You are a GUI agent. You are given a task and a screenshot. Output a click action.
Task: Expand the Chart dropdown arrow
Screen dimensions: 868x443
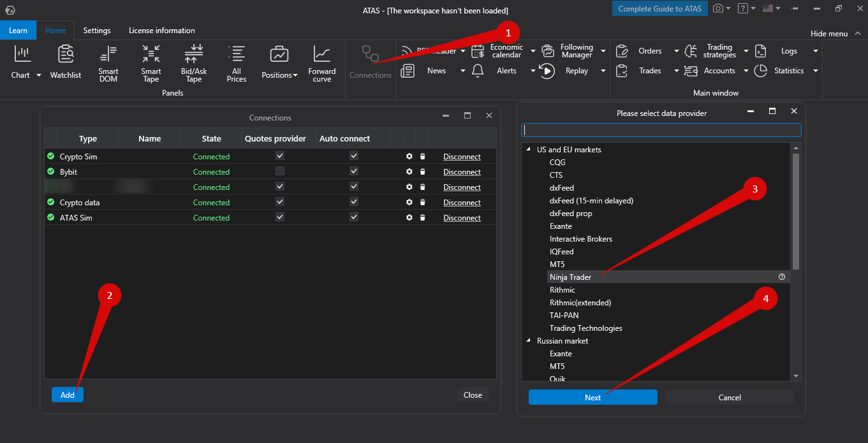pos(38,75)
